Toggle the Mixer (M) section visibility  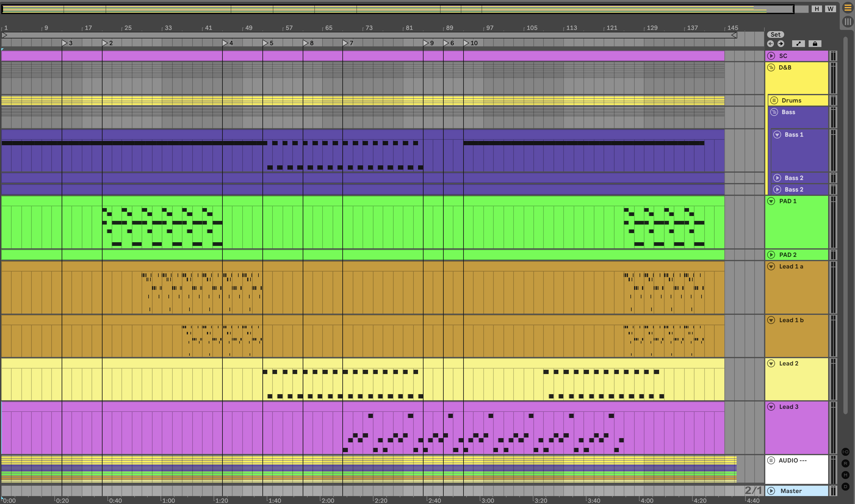tap(846, 475)
